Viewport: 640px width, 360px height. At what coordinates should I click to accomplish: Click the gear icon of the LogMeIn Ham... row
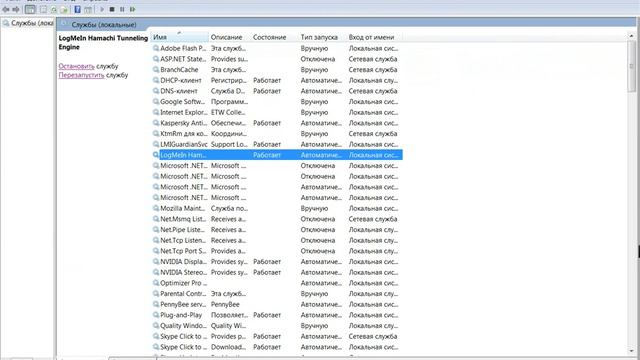(156, 155)
